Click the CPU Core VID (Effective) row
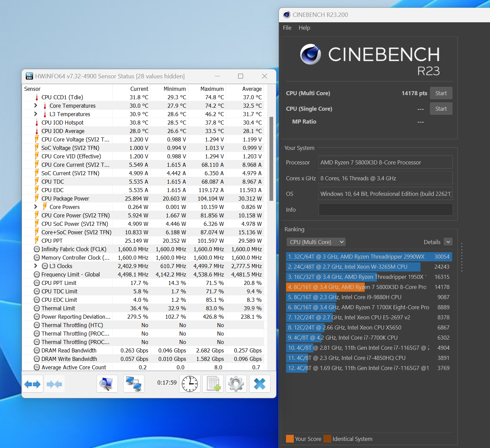 pos(143,156)
